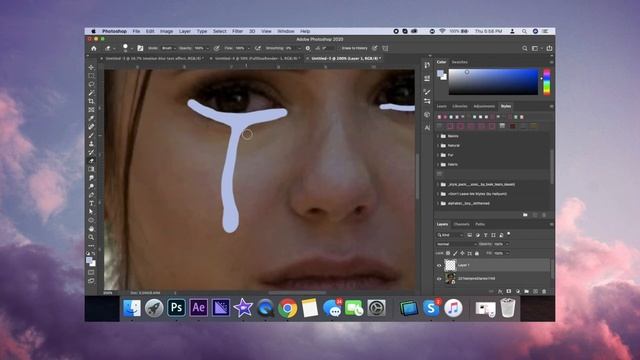Screen dimensions: 640x360
Task: Select the Move tool
Action: (91, 67)
